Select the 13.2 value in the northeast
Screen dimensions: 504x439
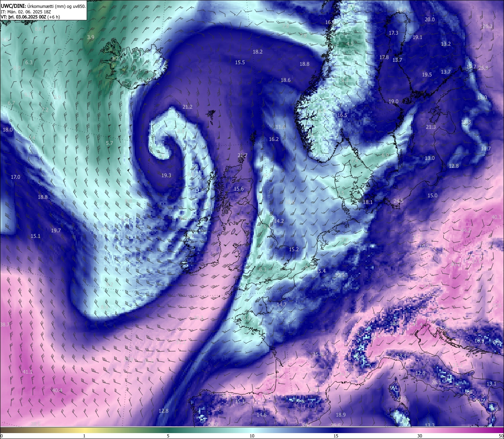coord(446,44)
